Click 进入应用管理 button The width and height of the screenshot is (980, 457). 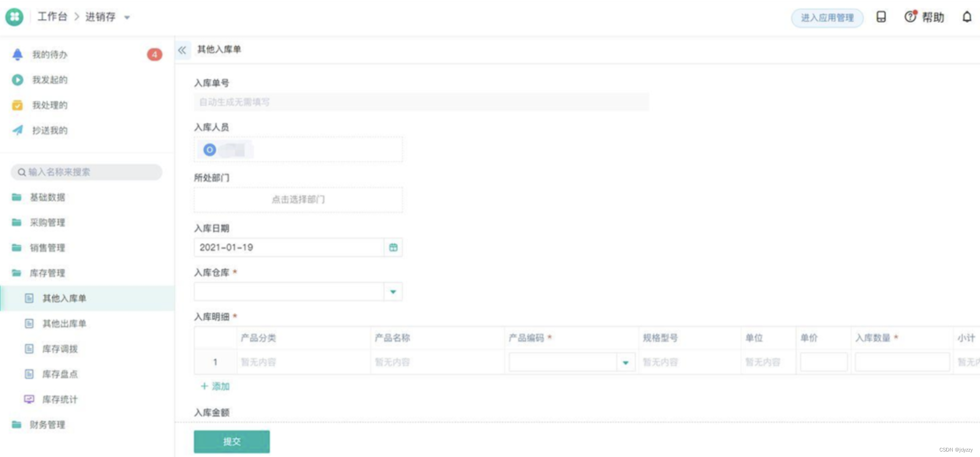point(827,18)
